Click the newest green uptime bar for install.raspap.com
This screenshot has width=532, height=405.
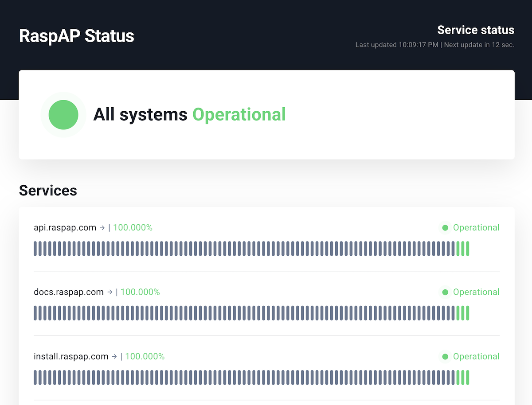pos(467,378)
